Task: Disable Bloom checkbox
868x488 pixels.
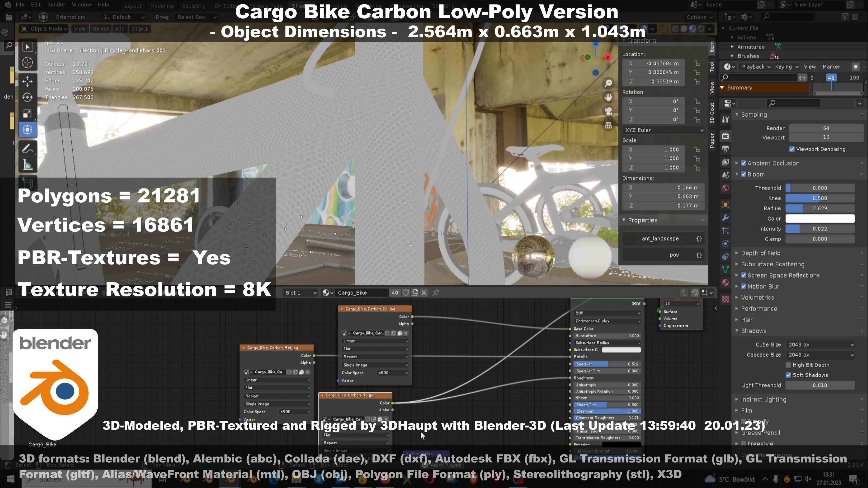Action: pos(744,174)
